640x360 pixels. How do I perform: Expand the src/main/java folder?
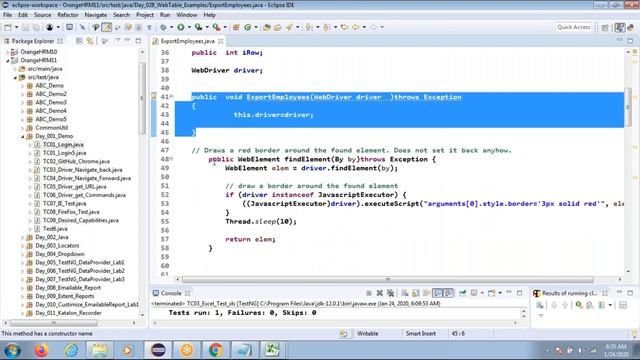coord(15,69)
